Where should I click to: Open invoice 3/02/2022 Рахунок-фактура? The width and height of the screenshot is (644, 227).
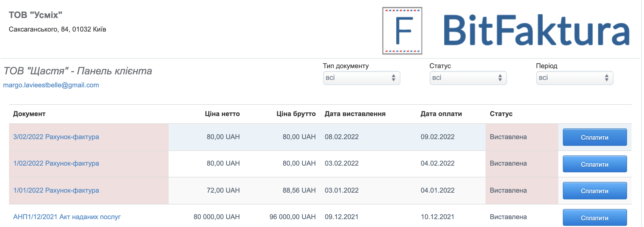[56, 137]
